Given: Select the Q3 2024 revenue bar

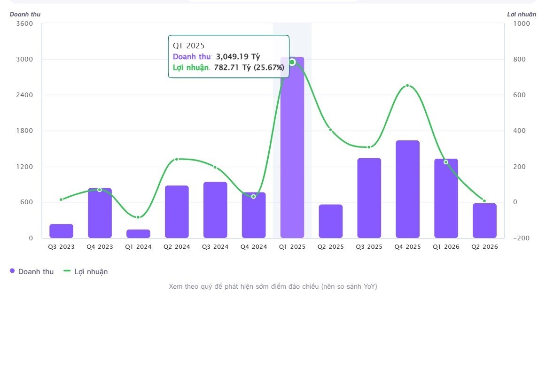Looking at the screenshot, I should tap(215, 210).
